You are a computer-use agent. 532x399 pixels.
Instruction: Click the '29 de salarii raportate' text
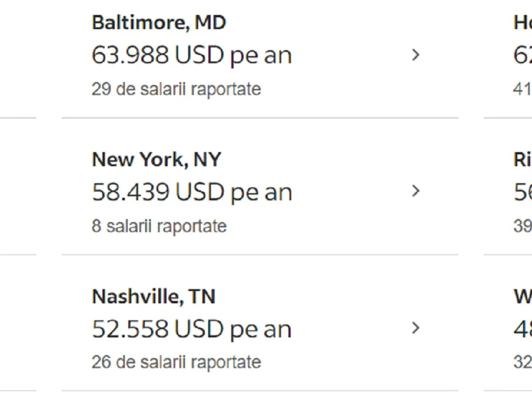[176, 89]
